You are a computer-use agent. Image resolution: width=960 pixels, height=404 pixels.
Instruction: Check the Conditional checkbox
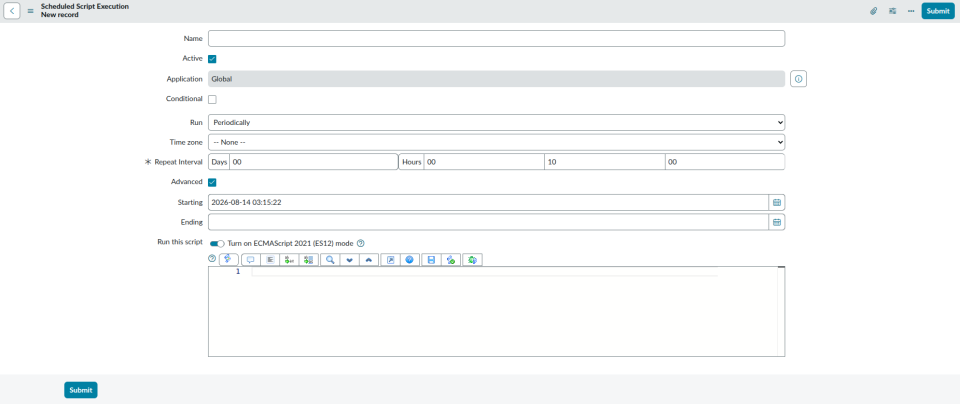coord(212,99)
